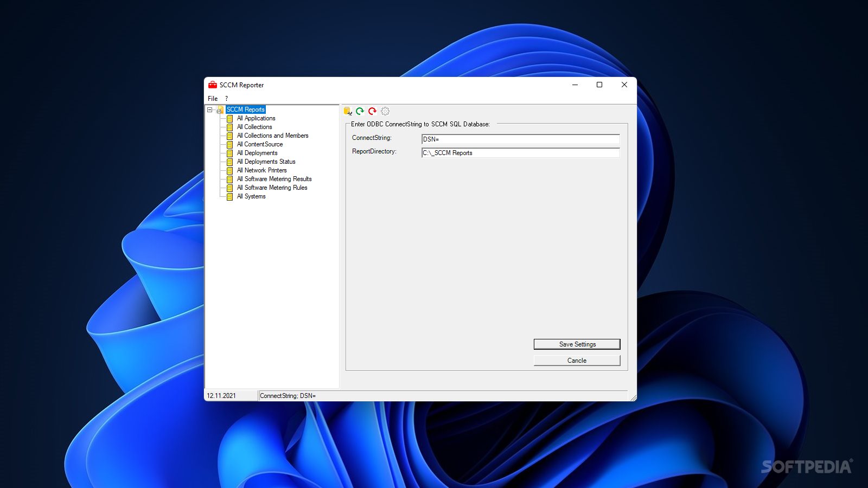Click the 'ConnectString; DSN=' status bar text
Screen dimensions: 868x488
[x=288, y=396]
